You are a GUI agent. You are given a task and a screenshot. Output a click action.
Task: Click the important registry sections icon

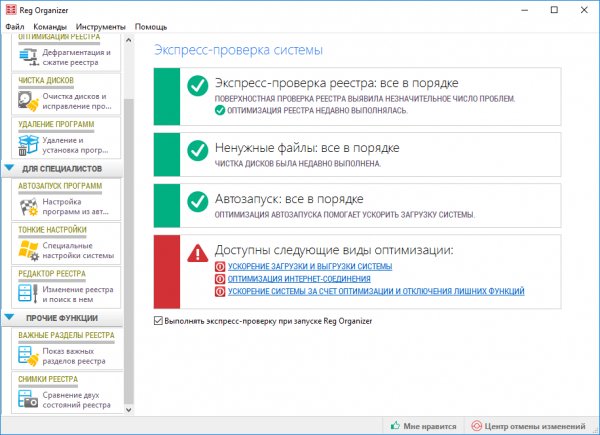(x=29, y=356)
